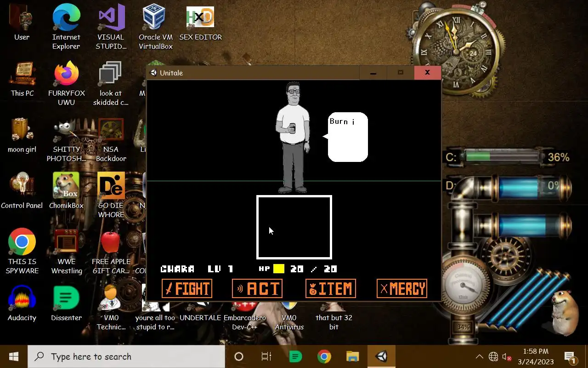Viewport: 588px width, 368px height.
Task: Open File Explorer from the taskbar
Action: 352,356
